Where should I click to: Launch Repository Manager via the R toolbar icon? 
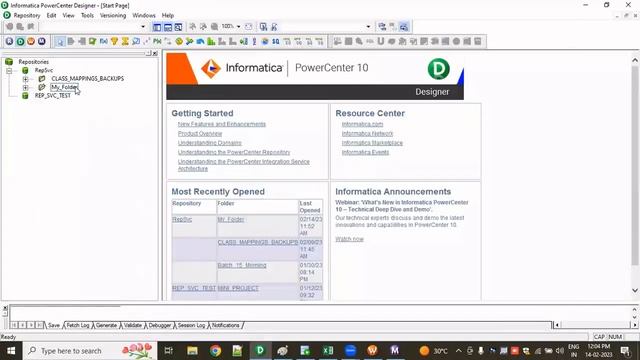coord(9,41)
